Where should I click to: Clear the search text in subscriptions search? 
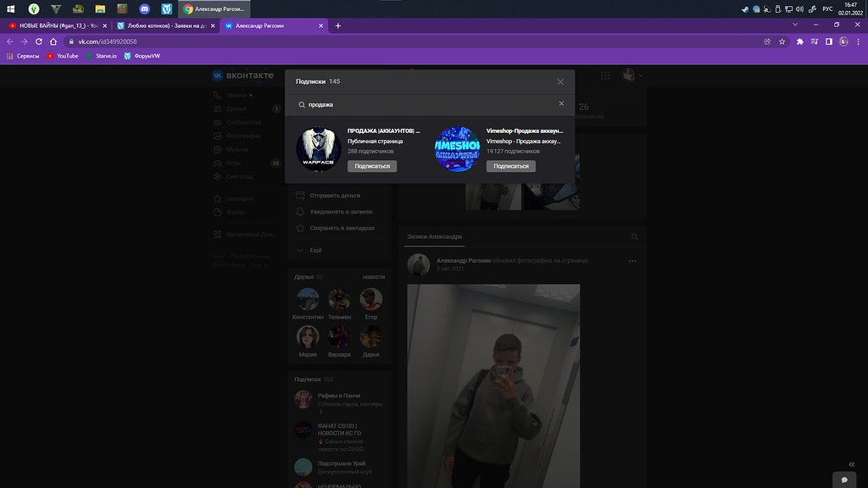click(560, 104)
